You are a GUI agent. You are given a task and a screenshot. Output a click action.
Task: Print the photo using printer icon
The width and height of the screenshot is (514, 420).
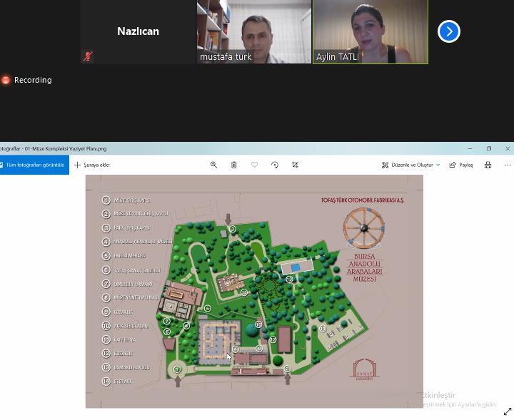(x=488, y=165)
